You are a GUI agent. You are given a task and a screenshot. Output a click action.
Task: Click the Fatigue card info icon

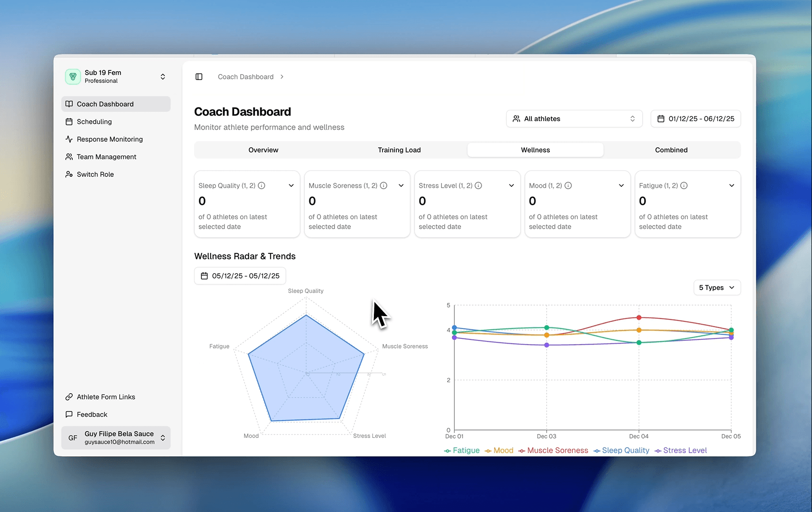pos(684,185)
